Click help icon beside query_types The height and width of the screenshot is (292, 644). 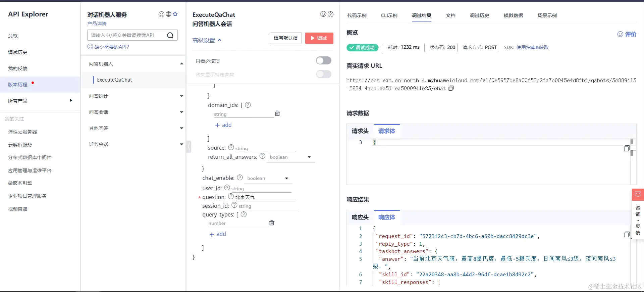244,214
